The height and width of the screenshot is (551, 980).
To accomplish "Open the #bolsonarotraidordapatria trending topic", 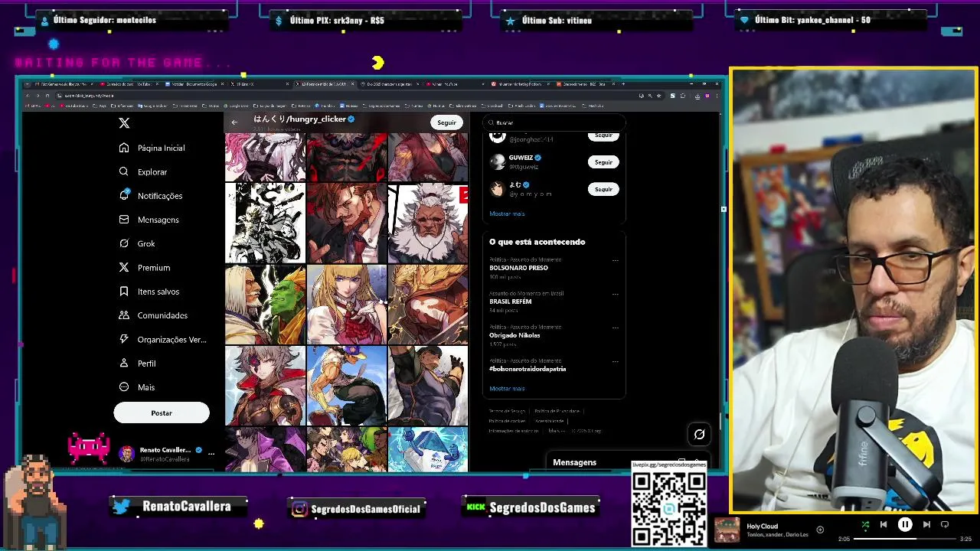I will coord(528,369).
